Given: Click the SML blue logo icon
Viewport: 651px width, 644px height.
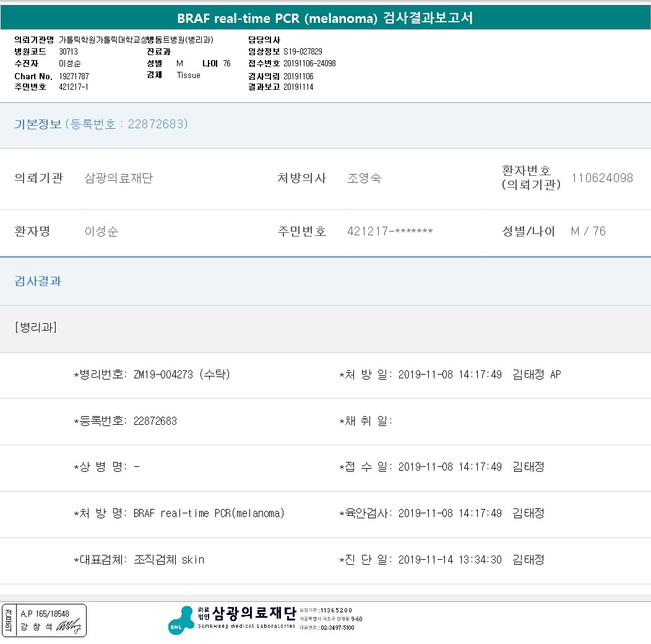Looking at the screenshot, I should click(180, 620).
